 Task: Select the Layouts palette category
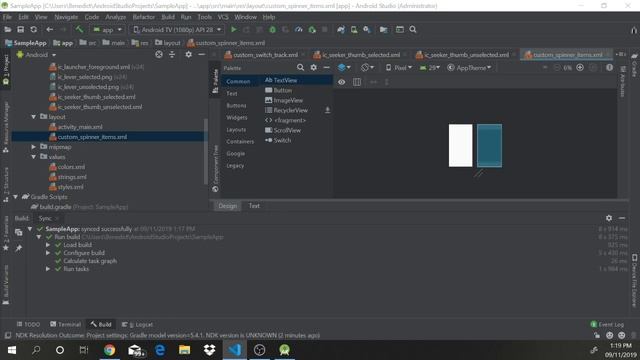(x=236, y=129)
